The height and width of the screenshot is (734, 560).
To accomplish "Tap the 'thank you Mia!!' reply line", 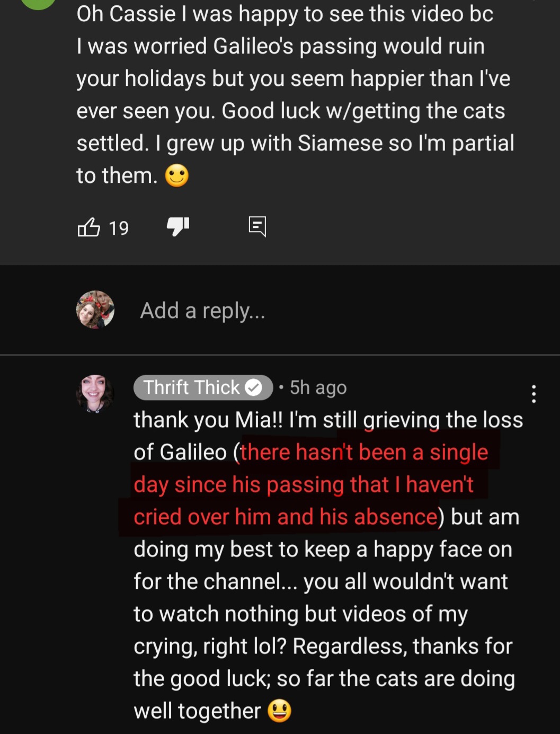I will point(328,420).
